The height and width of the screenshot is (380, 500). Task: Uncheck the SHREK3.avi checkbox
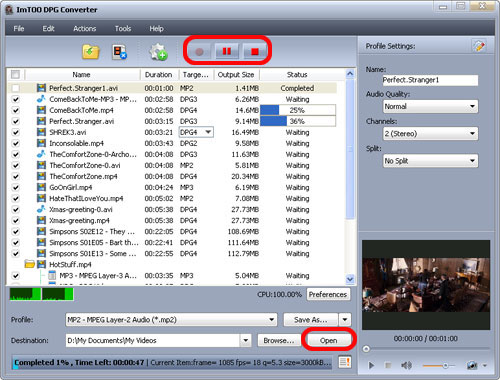(15, 132)
